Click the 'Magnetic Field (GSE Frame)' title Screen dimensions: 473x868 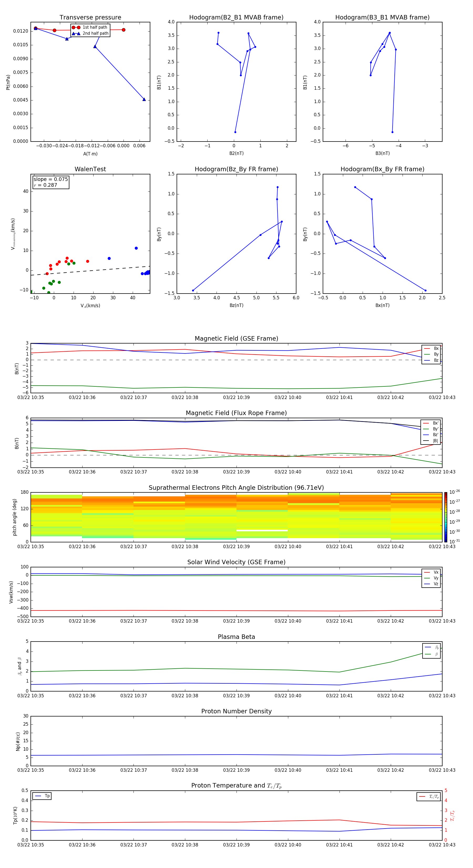point(236,339)
